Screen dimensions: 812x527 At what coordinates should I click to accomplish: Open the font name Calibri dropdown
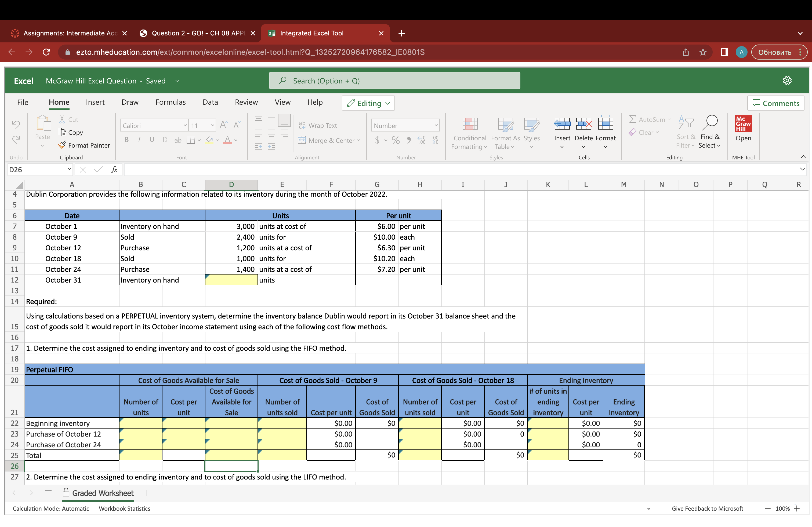185,125
